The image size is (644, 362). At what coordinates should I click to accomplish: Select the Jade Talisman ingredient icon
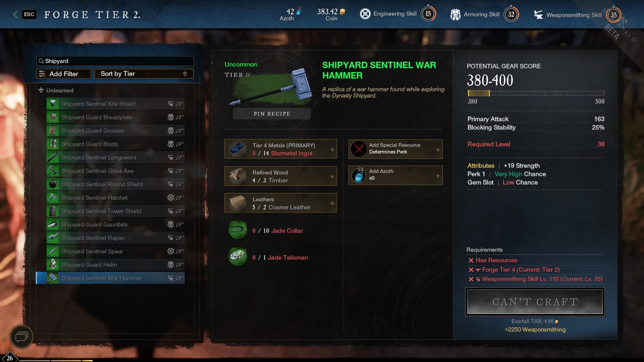click(238, 256)
